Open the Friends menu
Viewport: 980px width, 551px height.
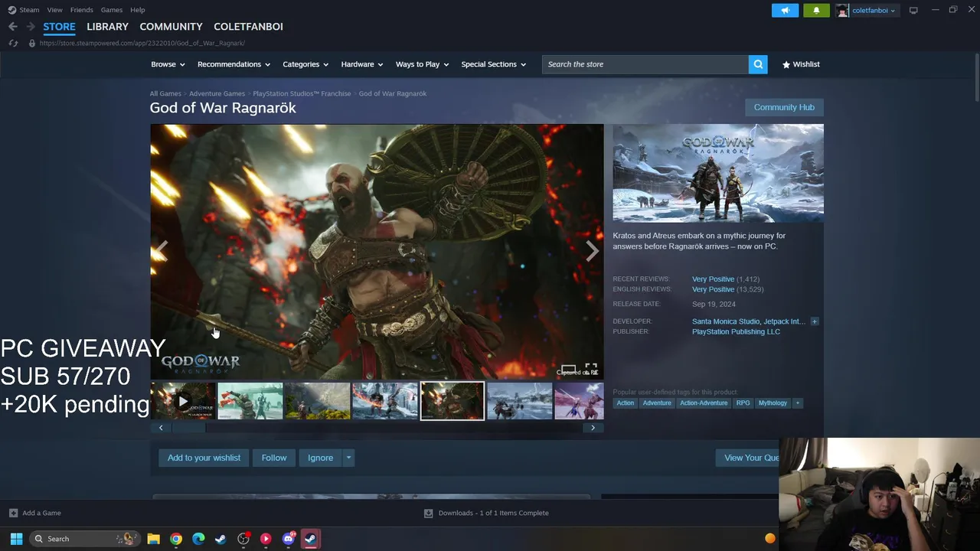(81, 10)
